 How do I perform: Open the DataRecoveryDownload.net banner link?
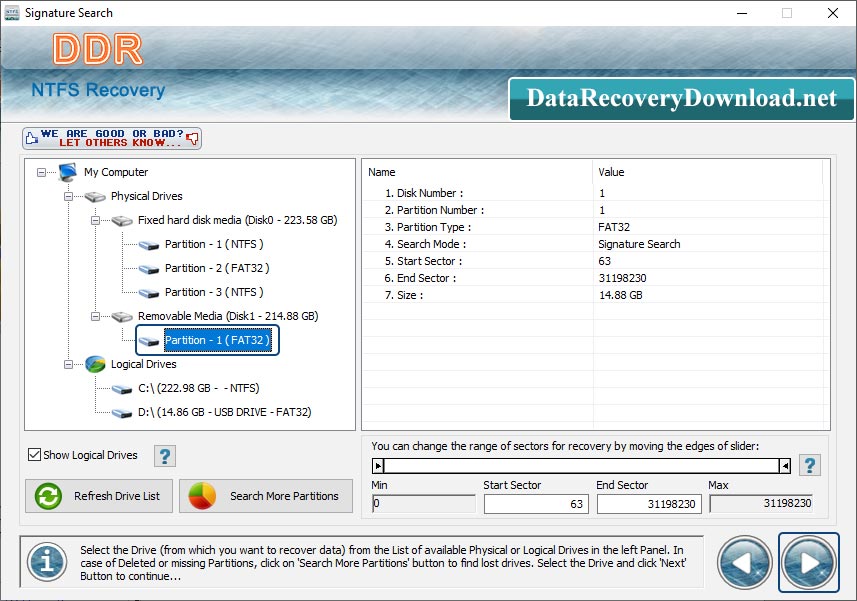click(x=682, y=99)
